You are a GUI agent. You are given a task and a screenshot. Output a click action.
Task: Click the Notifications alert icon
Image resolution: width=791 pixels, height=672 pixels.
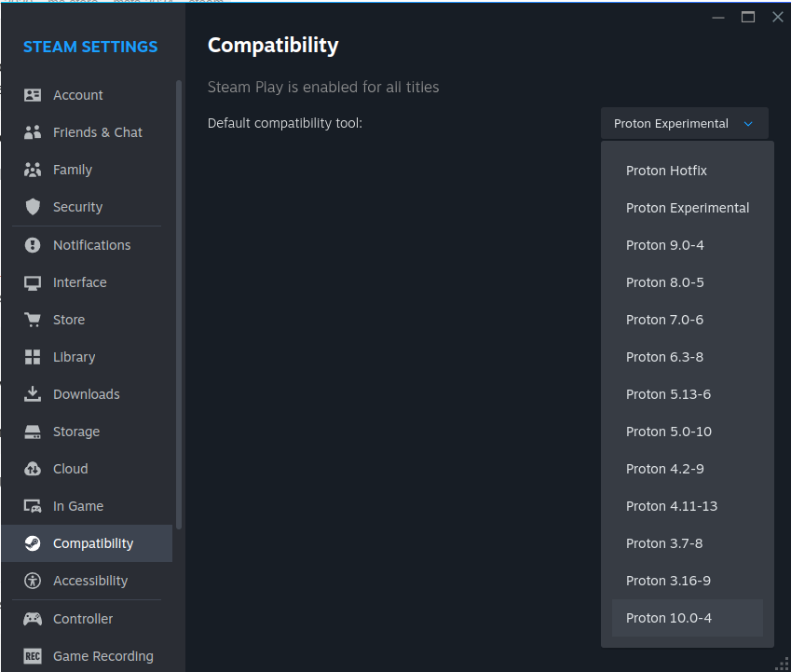tap(33, 245)
